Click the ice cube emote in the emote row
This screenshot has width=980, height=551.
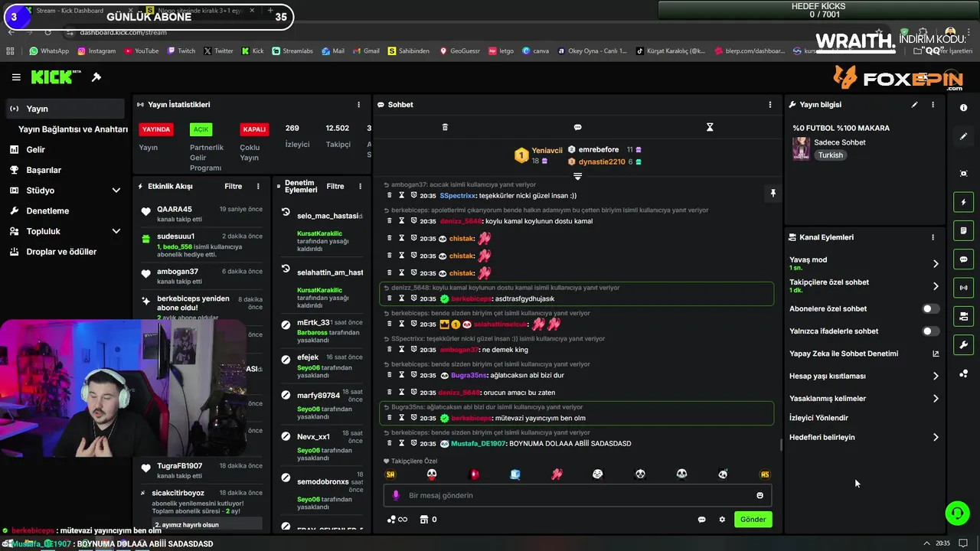pyautogui.click(x=515, y=474)
